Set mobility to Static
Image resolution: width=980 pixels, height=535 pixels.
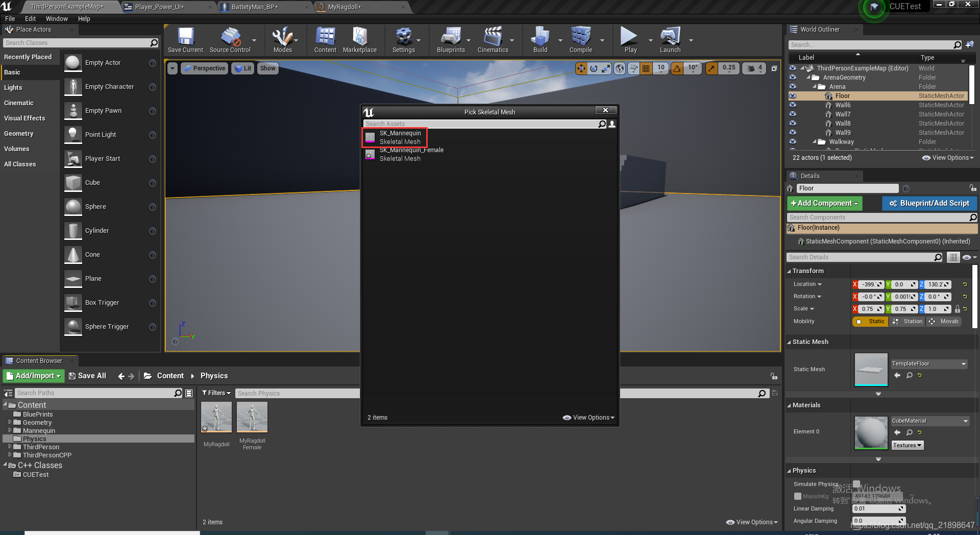click(870, 322)
